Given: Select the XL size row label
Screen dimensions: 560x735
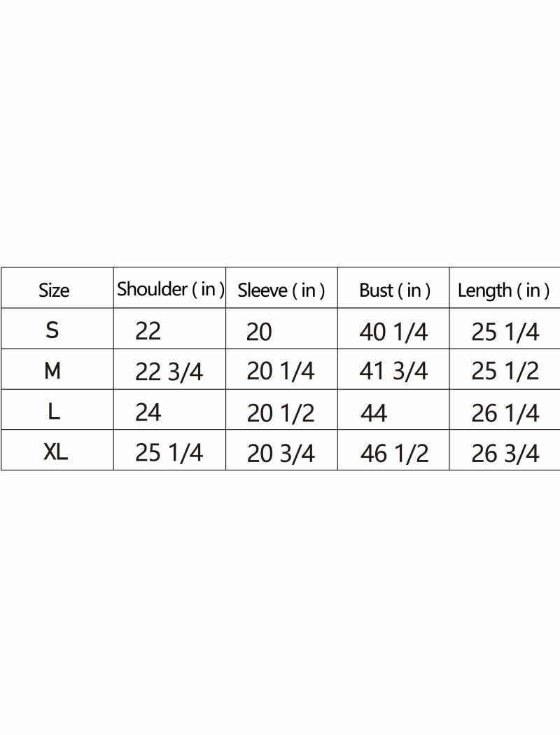Looking at the screenshot, I should [x=55, y=453].
